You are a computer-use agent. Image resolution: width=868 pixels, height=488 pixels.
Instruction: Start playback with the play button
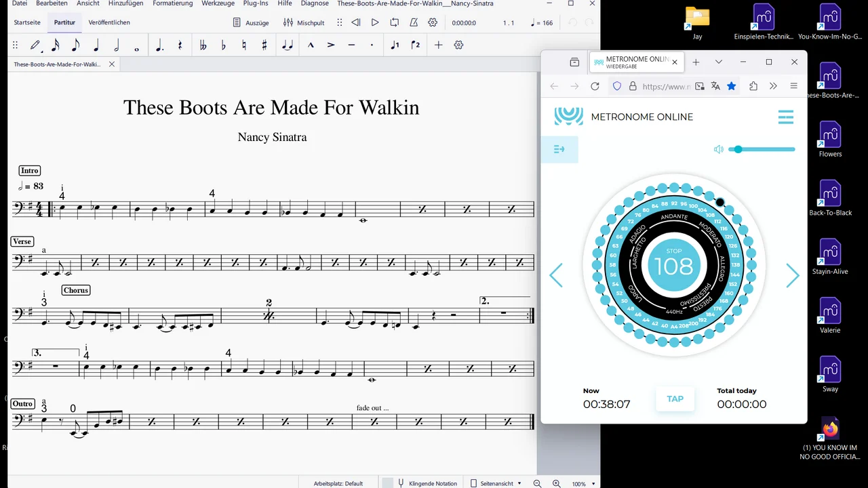pyautogui.click(x=375, y=22)
